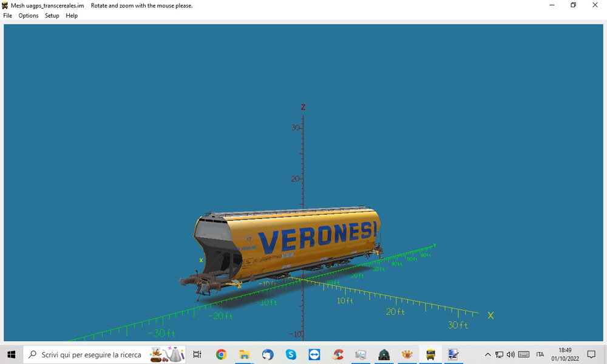Image resolution: width=607 pixels, height=364 pixels.
Task: Click the Windows Start button
Action: pyautogui.click(x=11, y=354)
